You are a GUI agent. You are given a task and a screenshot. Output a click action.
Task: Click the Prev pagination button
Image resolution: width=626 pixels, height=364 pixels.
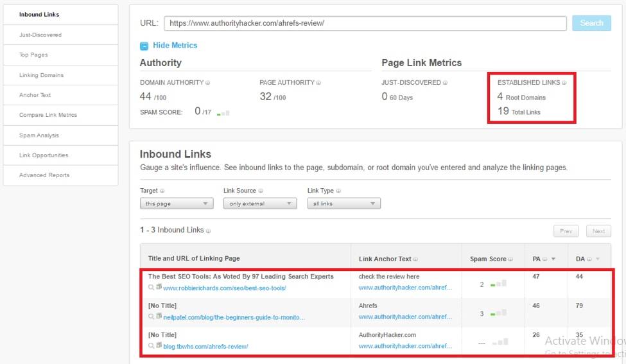pyautogui.click(x=566, y=231)
